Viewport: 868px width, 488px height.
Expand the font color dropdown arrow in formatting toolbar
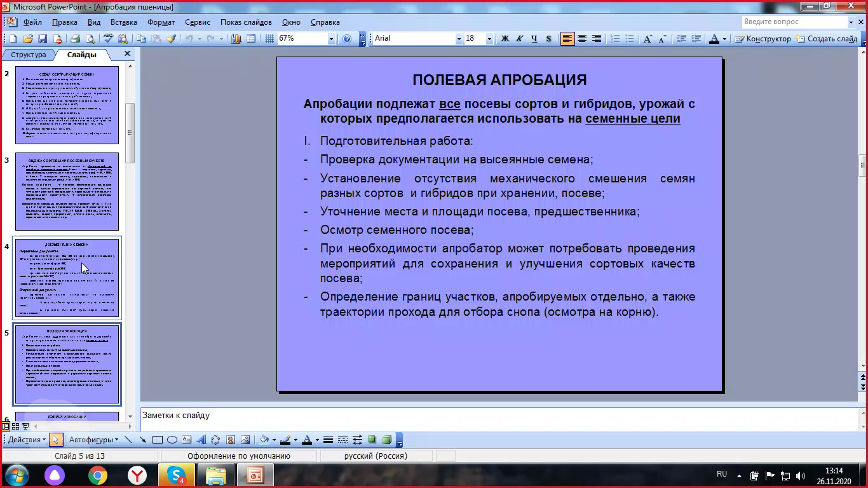[x=724, y=39]
